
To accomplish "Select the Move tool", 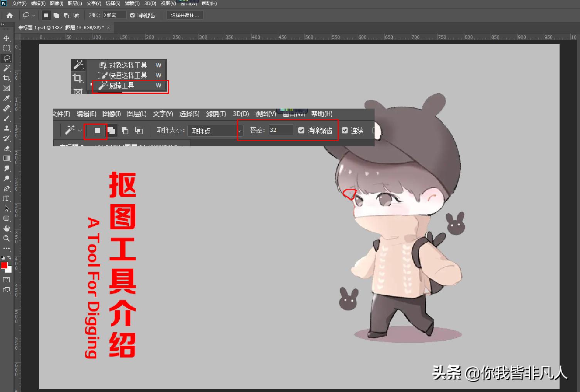I will 7,38.
